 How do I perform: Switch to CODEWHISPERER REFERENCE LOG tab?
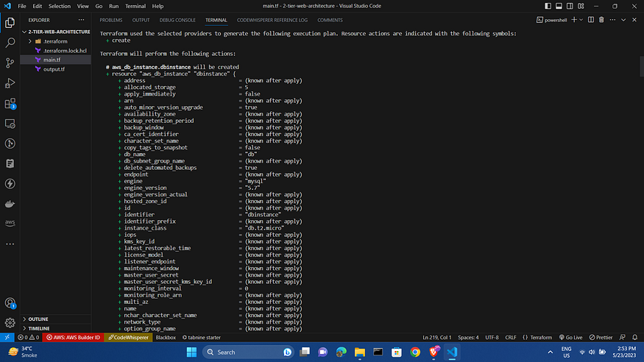(x=272, y=20)
